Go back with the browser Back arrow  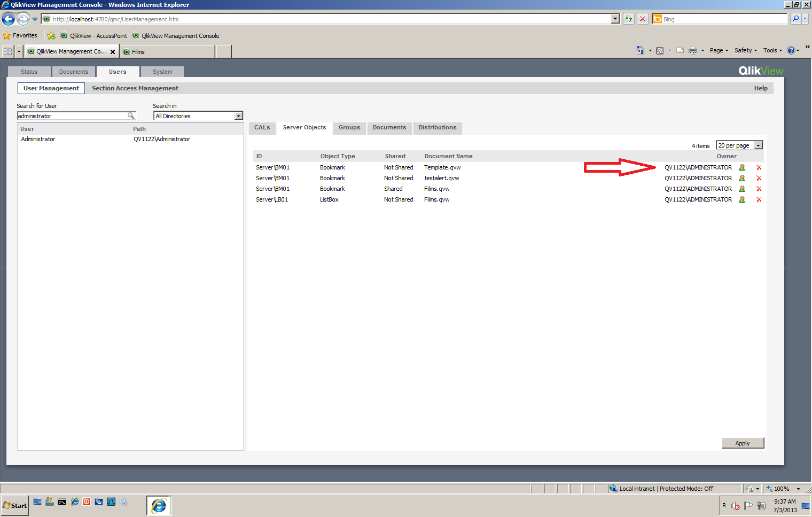pyautogui.click(x=8, y=19)
